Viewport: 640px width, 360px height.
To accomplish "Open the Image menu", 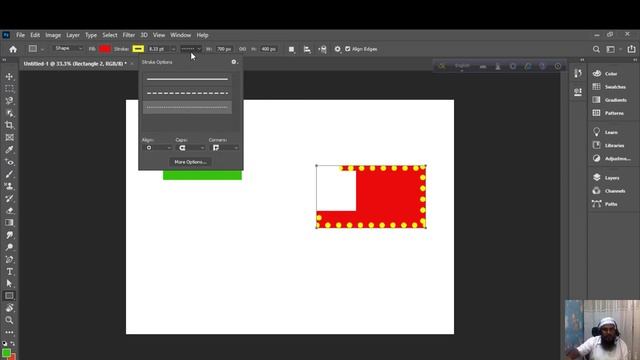I will (x=53, y=35).
